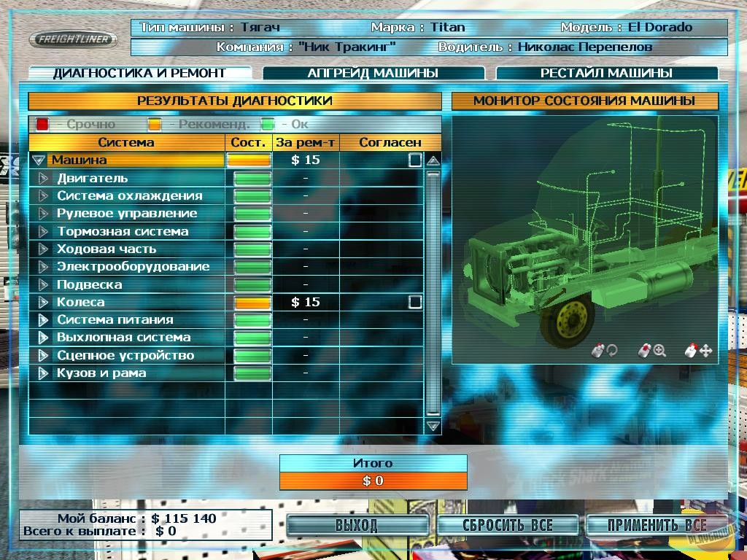The image size is (747, 560).
Task: Click the red 'Срочно' legend icon
Action: click(43, 124)
